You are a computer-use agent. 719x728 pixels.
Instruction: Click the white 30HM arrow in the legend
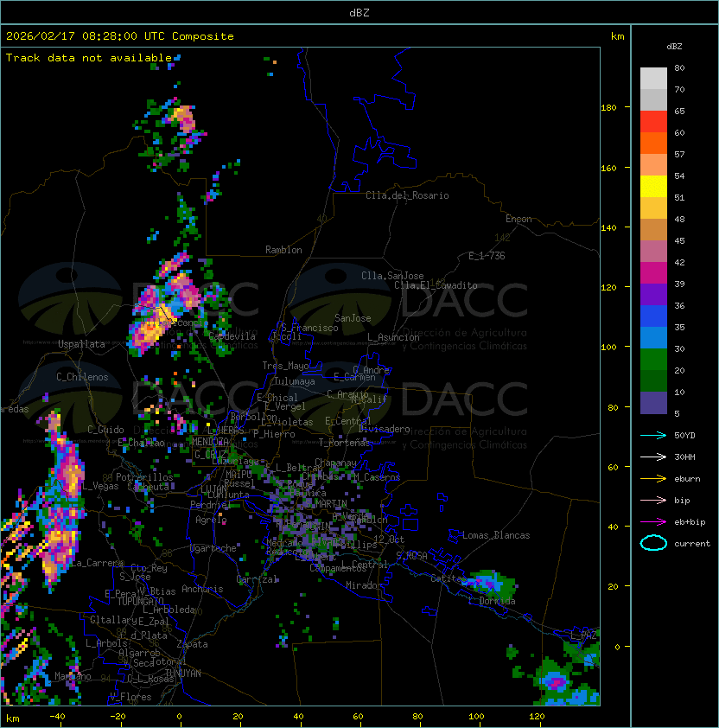coord(653,457)
